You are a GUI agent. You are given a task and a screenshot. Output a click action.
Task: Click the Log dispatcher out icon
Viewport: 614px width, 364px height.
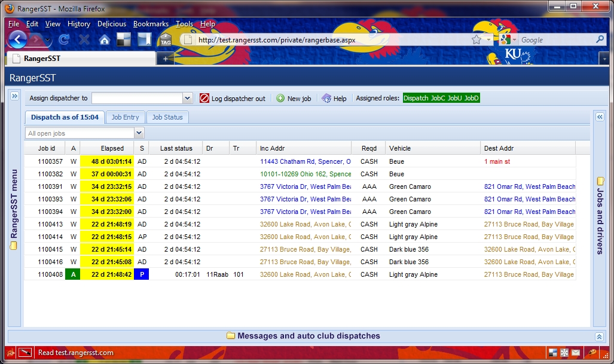click(204, 99)
